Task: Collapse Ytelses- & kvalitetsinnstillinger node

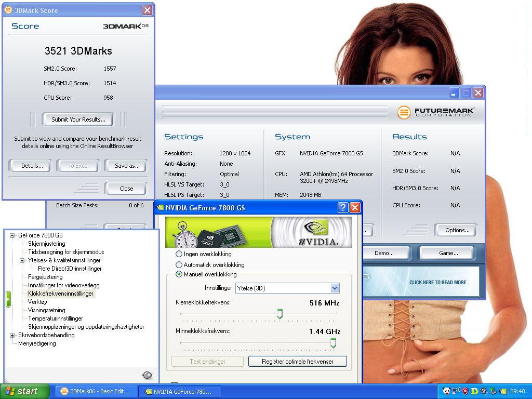Action: click(x=22, y=261)
